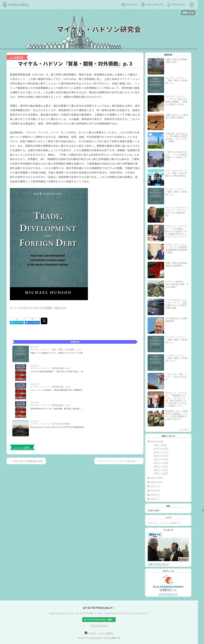Screen dimensions: 204x644
Task: Open sidebar article 米国と中国が合同軍事演習に参加
Action: (x=176, y=61)
